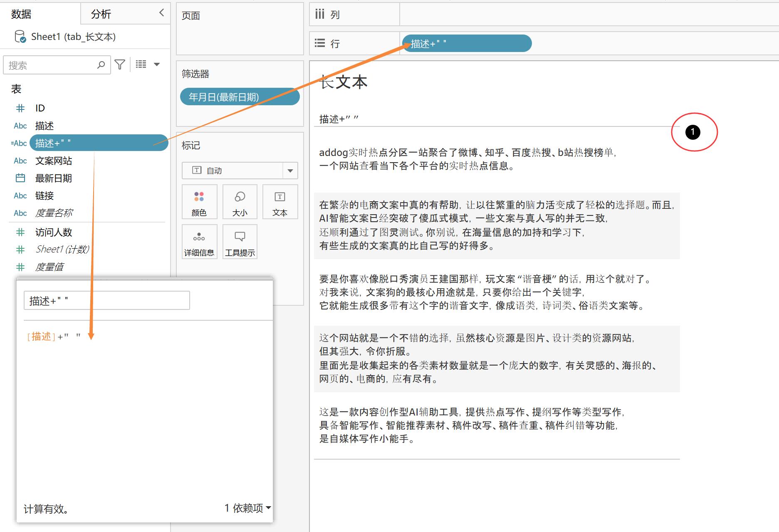Open the data pane view dropdown arrow

tap(157, 64)
